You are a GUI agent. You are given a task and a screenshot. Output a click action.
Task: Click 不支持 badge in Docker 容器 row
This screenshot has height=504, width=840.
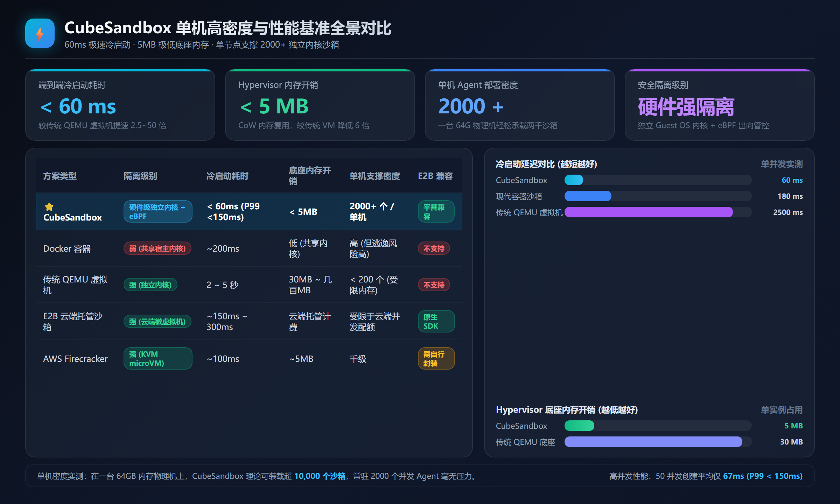[434, 248]
